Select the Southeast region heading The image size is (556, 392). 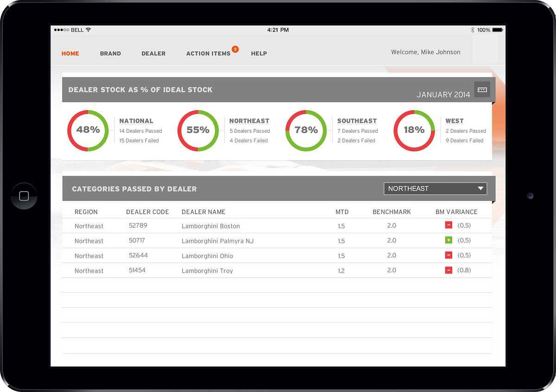357,121
